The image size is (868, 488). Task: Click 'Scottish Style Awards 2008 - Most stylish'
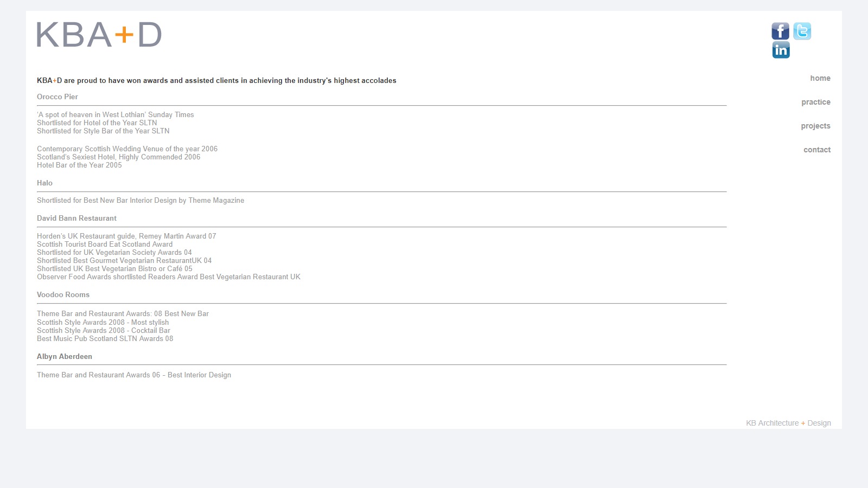(x=103, y=322)
